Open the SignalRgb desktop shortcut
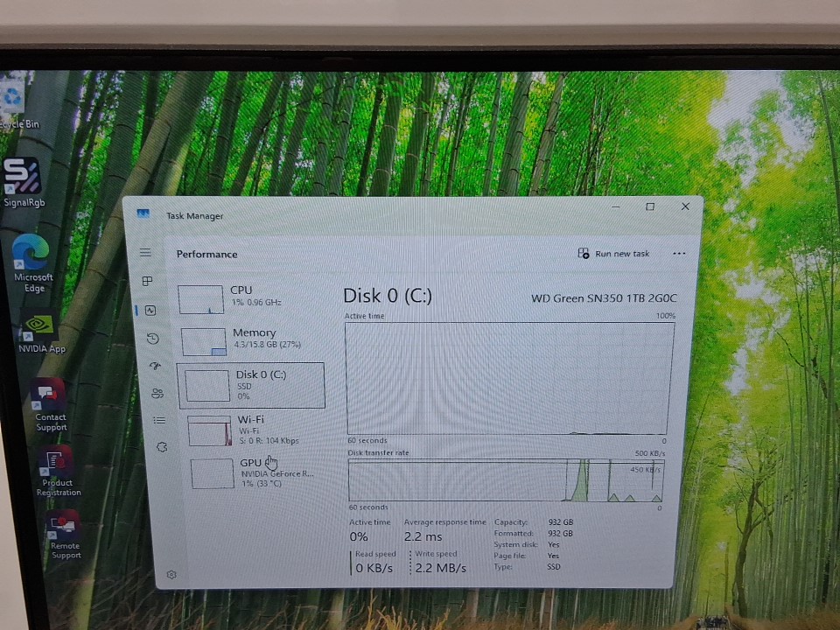This screenshot has height=630, width=840. tap(23, 182)
